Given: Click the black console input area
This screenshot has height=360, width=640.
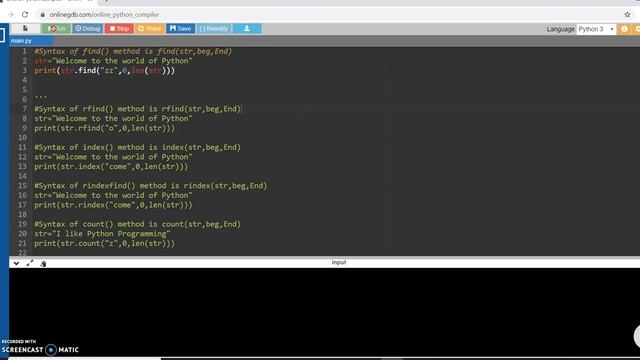Looking at the screenshot, I should 324,312.
